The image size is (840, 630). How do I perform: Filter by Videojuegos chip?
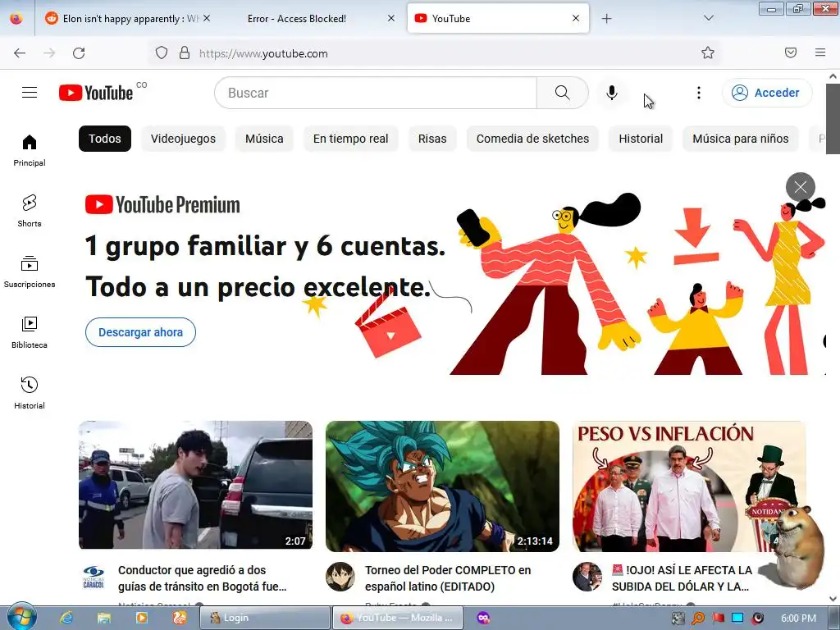click(x=183, y=139)
